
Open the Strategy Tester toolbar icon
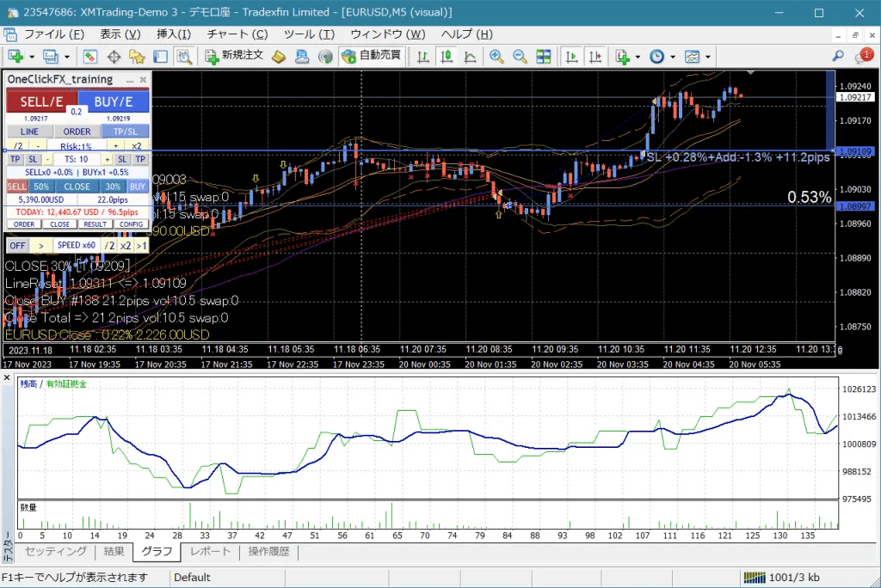[x=184, y=56]
